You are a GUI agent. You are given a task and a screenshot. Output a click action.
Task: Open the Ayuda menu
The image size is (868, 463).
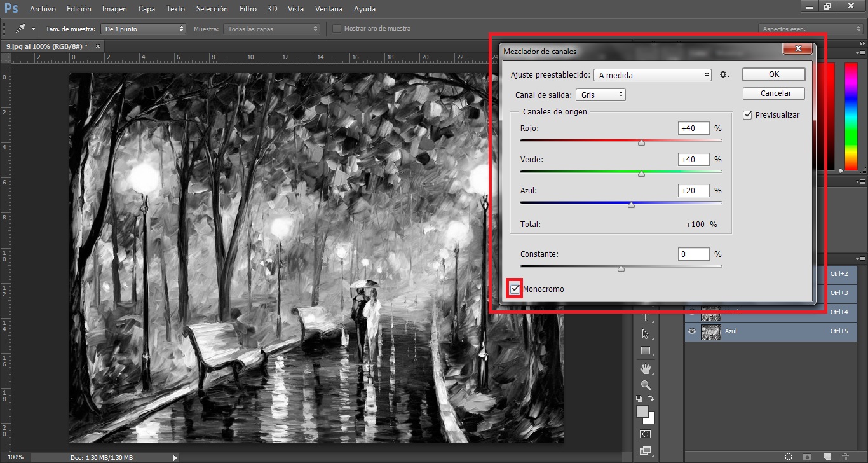(x=364, y=9)
